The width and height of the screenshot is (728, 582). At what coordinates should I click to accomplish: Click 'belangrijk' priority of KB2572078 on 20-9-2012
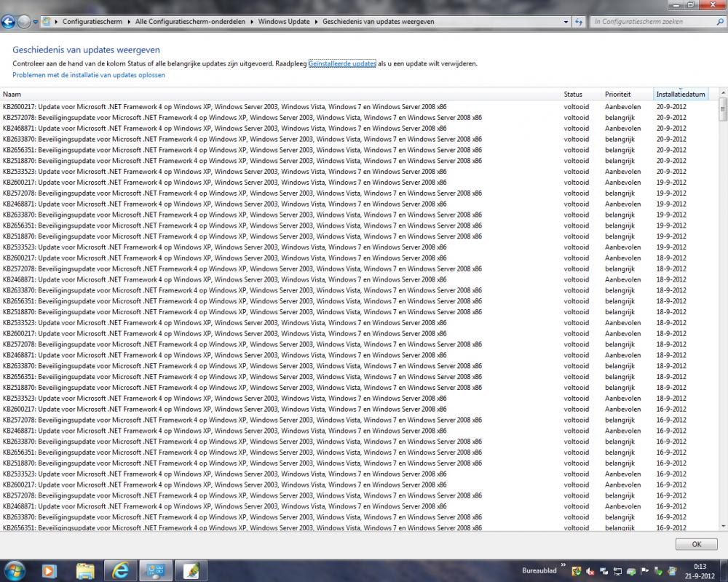point(620,118)
